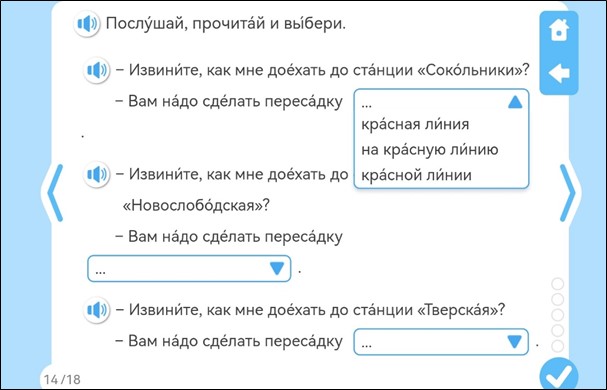Collapse the open dropdown with up arrow
607x390 pixels.
pos(515,103)
